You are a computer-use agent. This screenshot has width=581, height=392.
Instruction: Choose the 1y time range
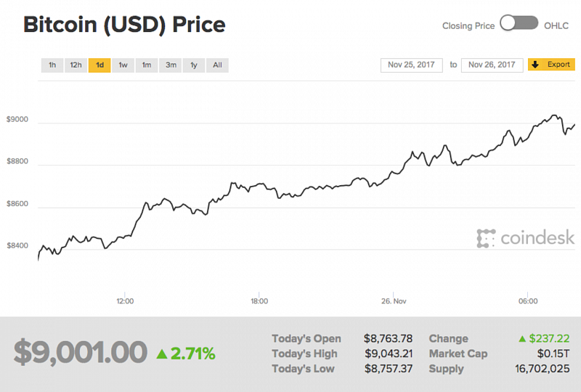[194, 65]
